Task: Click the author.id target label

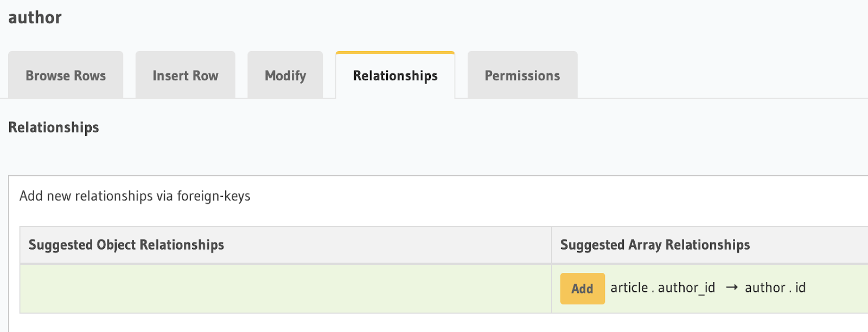Action: [x=775, y=288]
